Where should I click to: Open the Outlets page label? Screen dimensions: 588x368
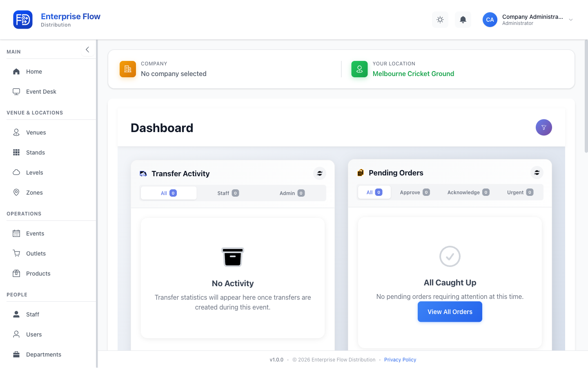click(36, 254)
